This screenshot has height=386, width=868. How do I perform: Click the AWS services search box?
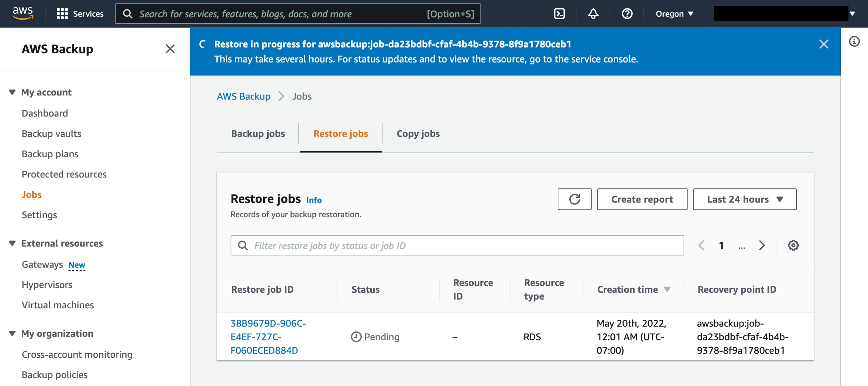tap(298, 14)
